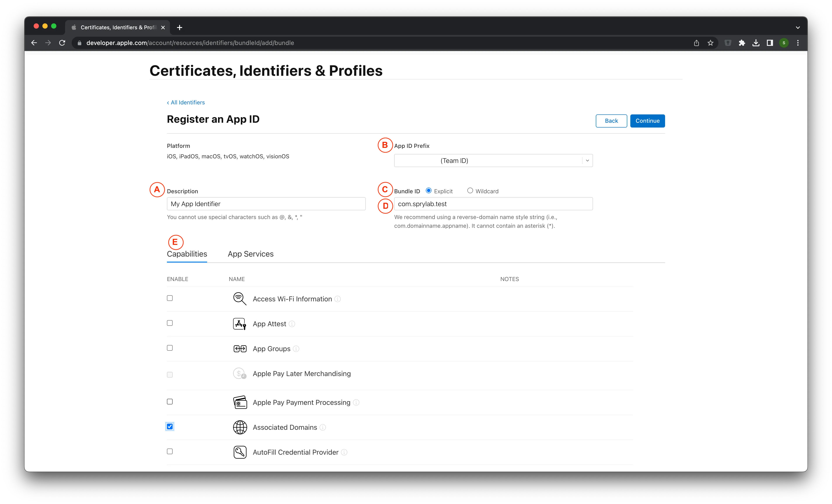Enable the App Groups checkbox
The width and height of the screenshot is (832, 504).
coord(170,348)
